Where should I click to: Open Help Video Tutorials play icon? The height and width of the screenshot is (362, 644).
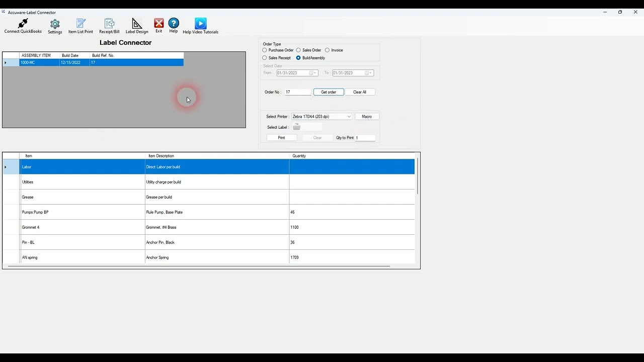click(200, 26)
